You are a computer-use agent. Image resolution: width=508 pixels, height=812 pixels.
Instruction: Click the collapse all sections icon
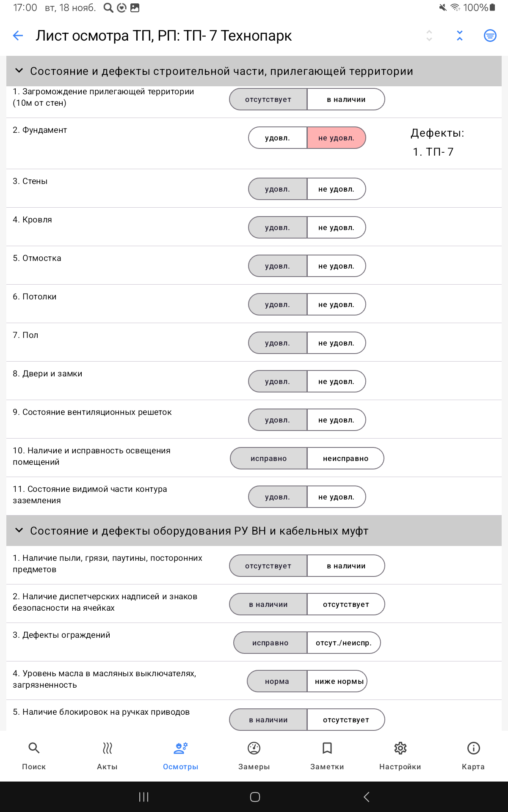[460, 36]
